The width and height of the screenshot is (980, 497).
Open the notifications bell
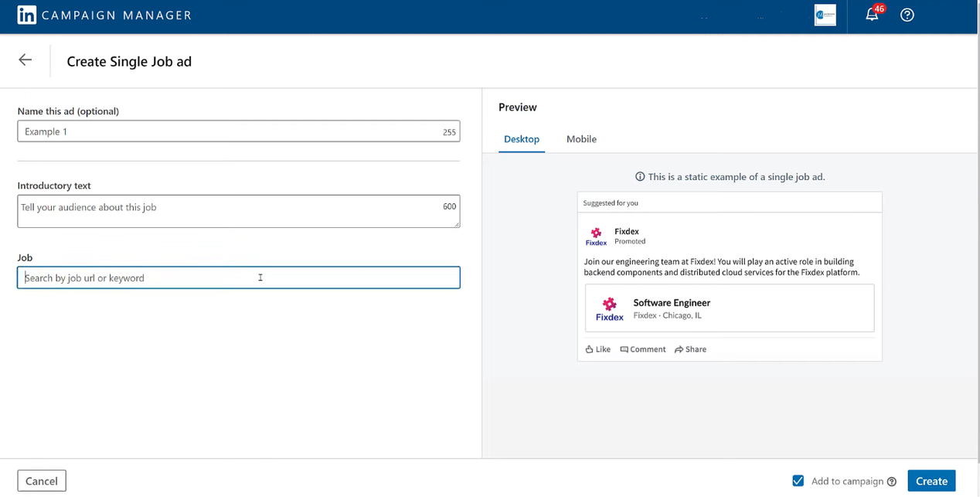(872, 15)
